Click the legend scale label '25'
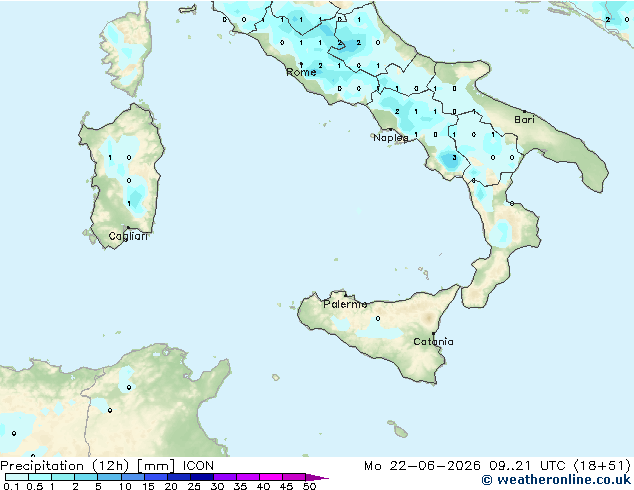Image resolution: width=634 pixels, height=490 pixels. point(194,486)
